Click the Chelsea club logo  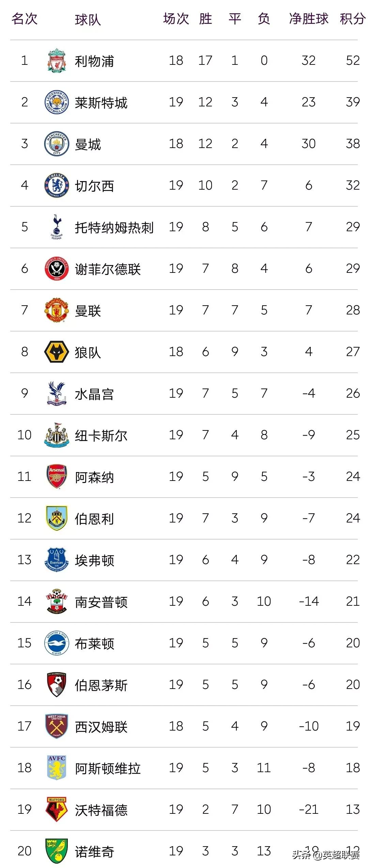pos(57,186)
